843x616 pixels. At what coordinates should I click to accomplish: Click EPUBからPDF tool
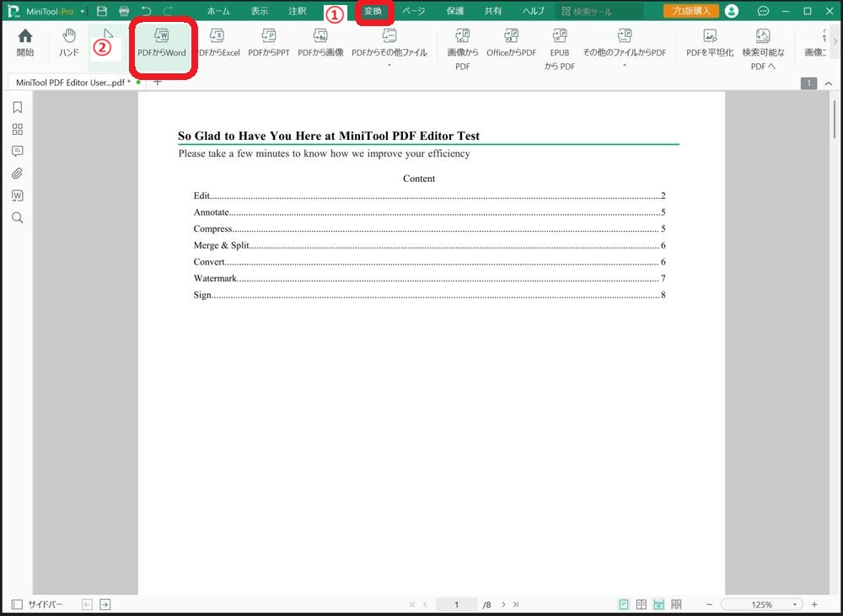(559, 50)
